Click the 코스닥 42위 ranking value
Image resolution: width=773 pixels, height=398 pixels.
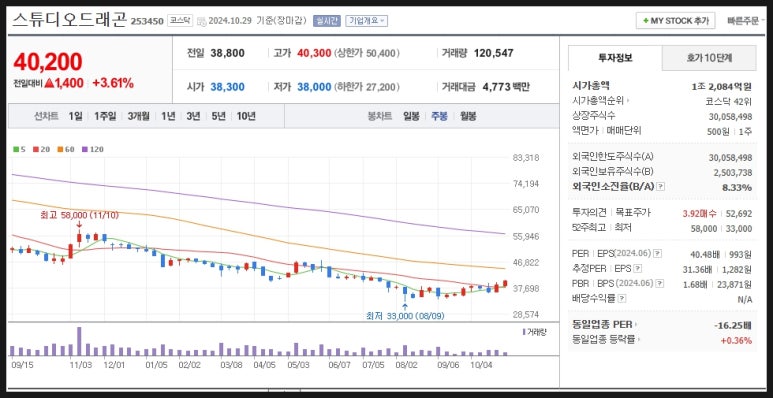click(x=729, y=102)
